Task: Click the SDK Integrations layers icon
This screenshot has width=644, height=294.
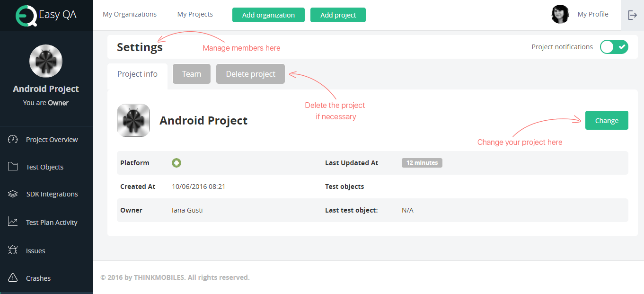Action: tap(13, 194)
